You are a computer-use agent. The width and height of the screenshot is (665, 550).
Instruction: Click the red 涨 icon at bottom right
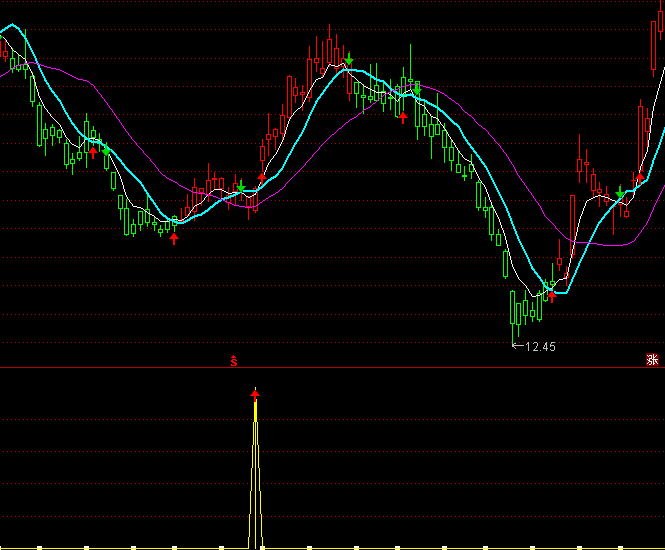point(653,361)
